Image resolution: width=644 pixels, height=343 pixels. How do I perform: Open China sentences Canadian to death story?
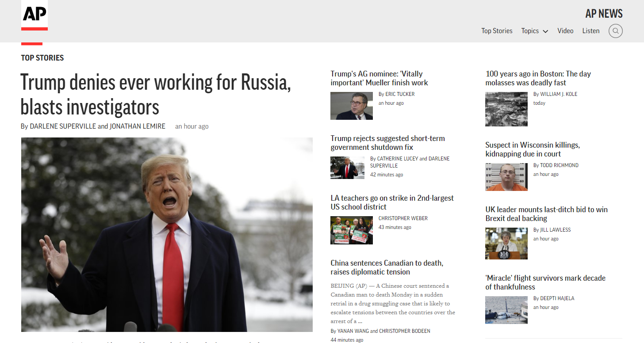click(387, 267)
